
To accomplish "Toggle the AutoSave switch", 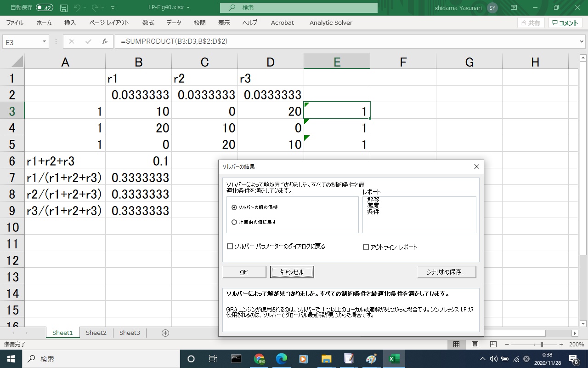I will click(45, 8).
